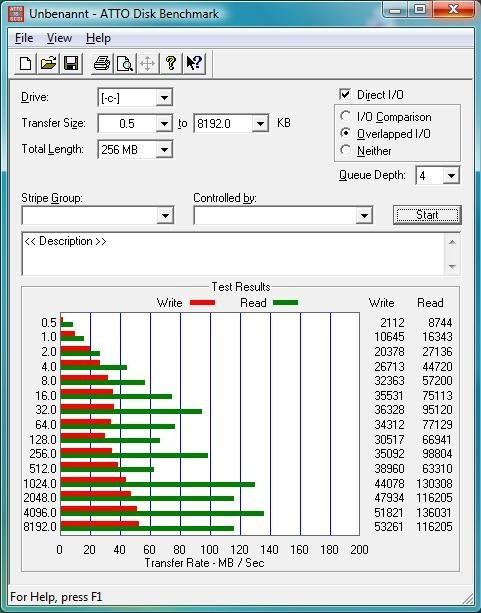Image resolution: width=481 pixels, height=613 pixels.
Task: Click the read value 63310
Action: click(437, 468)
